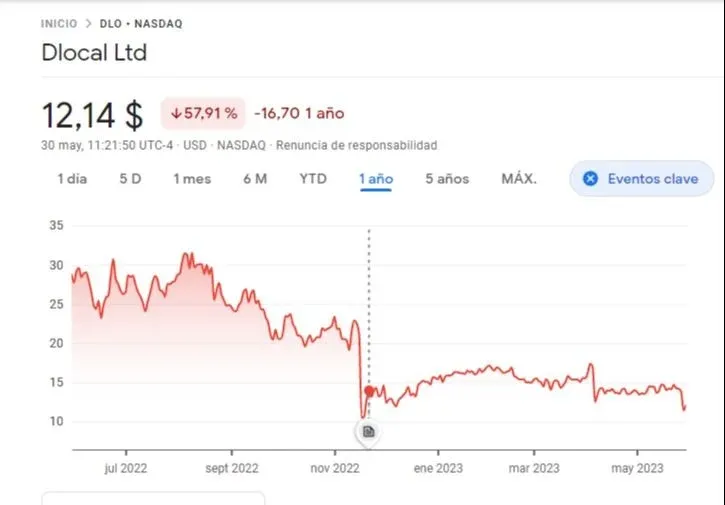Select the YTD time range

tap(313, 179)
